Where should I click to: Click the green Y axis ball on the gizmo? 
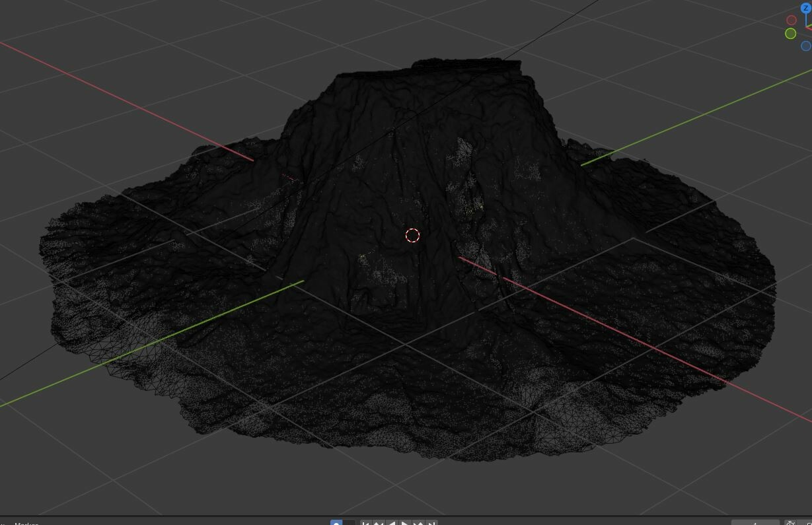790,33
